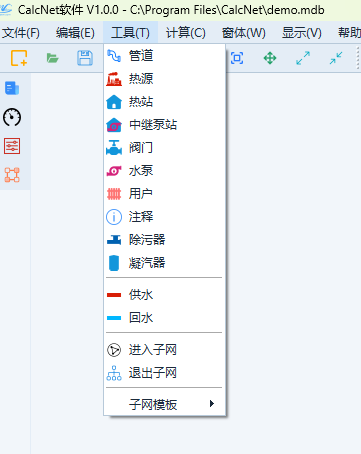Click the zoom-to-fit frame toolbar icon
This screenshot has height=454, width=361.
[237, 58]
